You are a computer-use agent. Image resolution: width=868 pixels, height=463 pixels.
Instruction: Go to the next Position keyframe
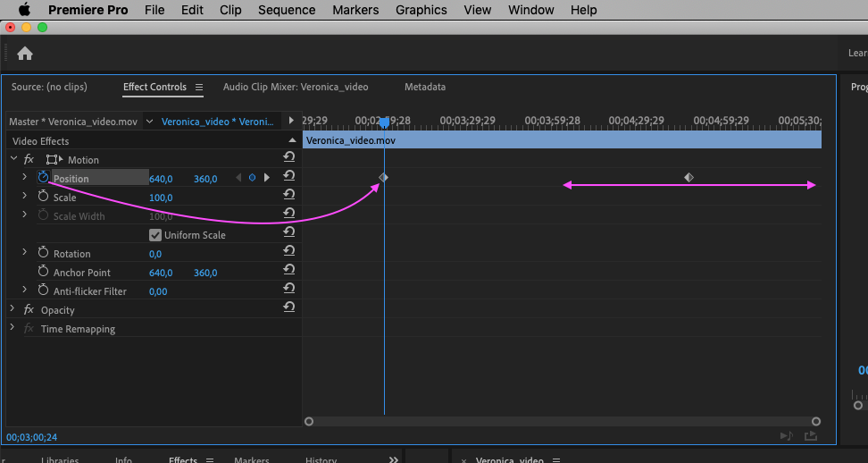pyautogui.click(x=266, y=178)
